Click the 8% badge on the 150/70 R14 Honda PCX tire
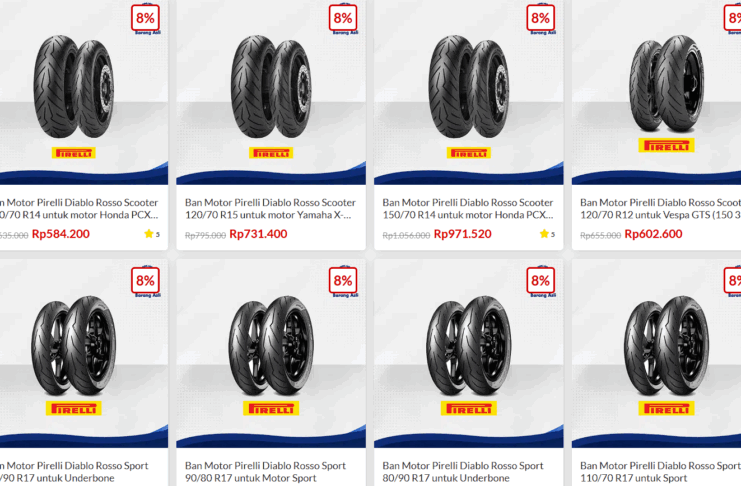The width and height of the screenshot is (741, 486). coord(541,19)
